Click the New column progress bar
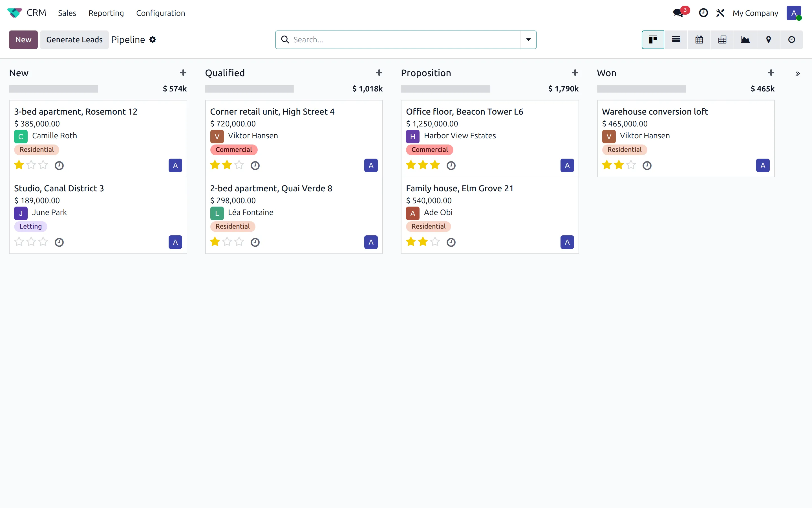 pyautogui.click(x=54, y=89)
